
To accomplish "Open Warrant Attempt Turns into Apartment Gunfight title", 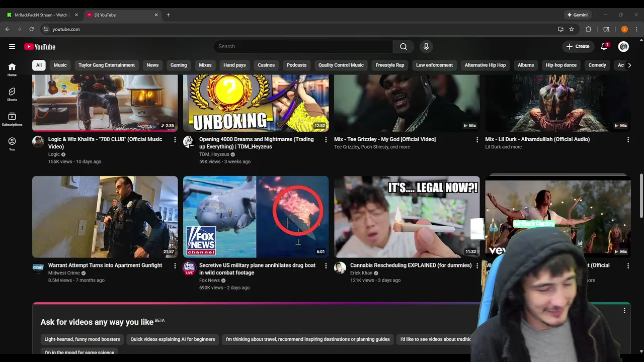I will pyautogui.click(x=105, y=265).
